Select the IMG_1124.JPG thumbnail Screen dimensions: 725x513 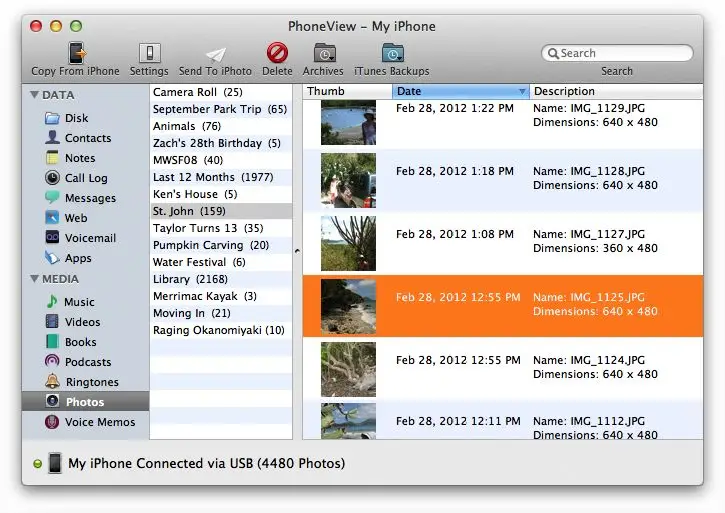coord(348,369)
